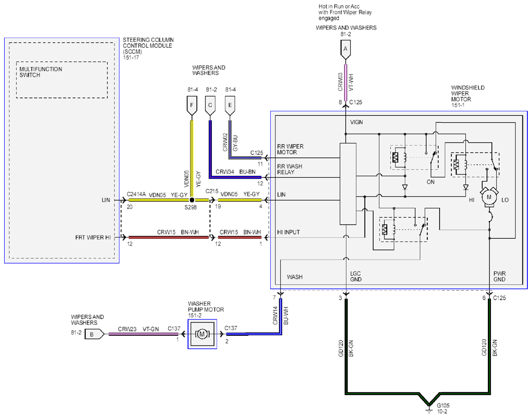Click the C2414A connector label
This screenshot has height=418, width=532.
click(x=136, y=194)
